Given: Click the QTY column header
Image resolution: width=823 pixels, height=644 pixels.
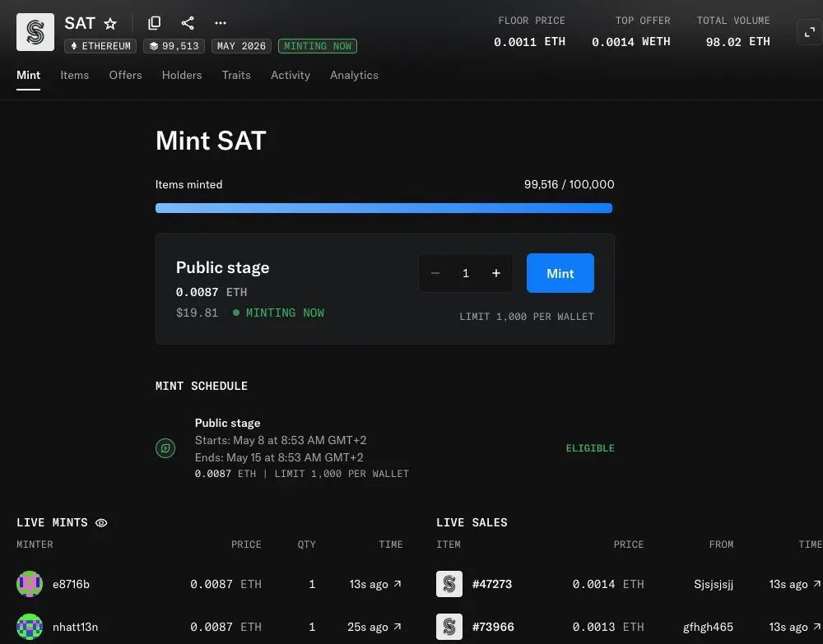Looking at the screenshot, I should pos(306,544).
